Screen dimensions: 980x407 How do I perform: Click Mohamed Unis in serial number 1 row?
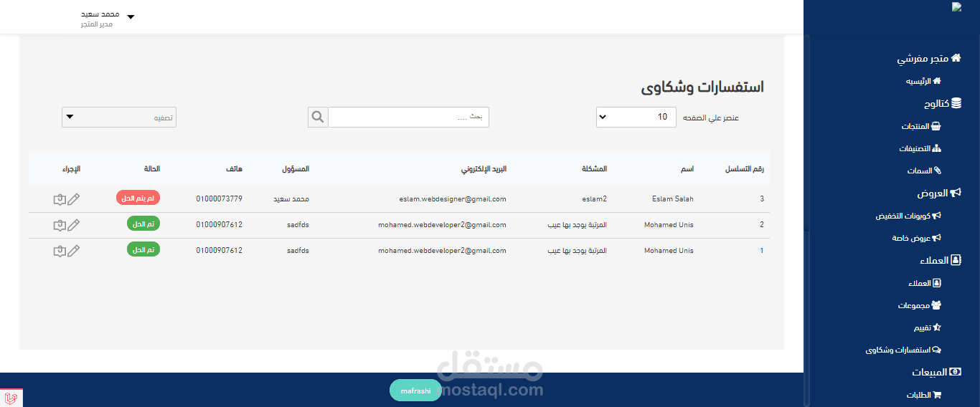669,251
